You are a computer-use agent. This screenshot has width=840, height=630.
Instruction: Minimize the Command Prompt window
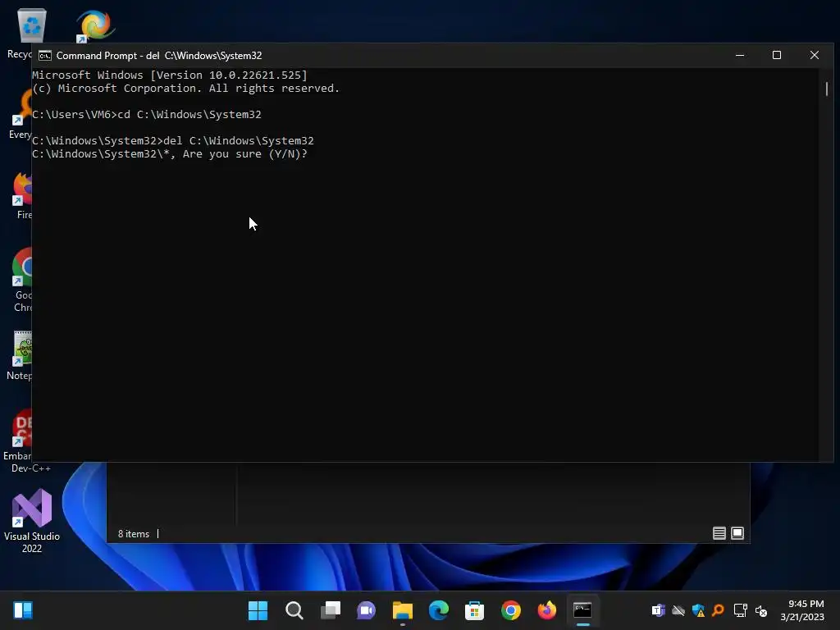pyautogui.click(x=740, y=55)
